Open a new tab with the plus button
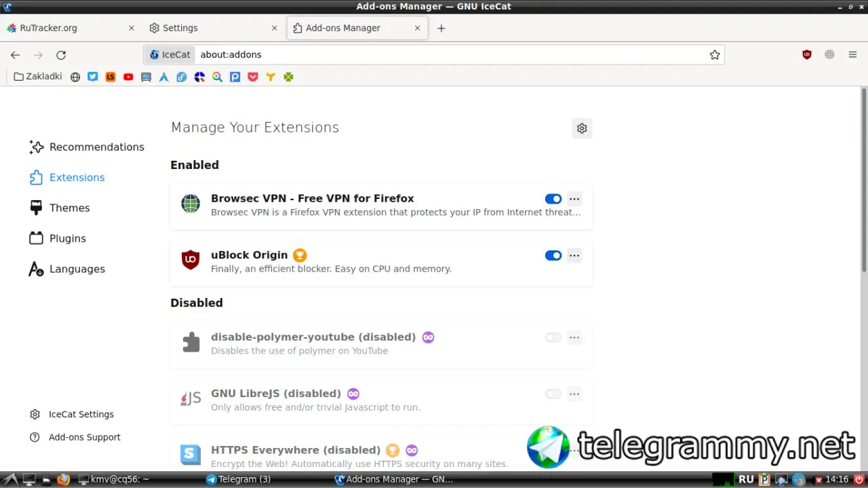868x488 pixels. (x=441, y=28)
